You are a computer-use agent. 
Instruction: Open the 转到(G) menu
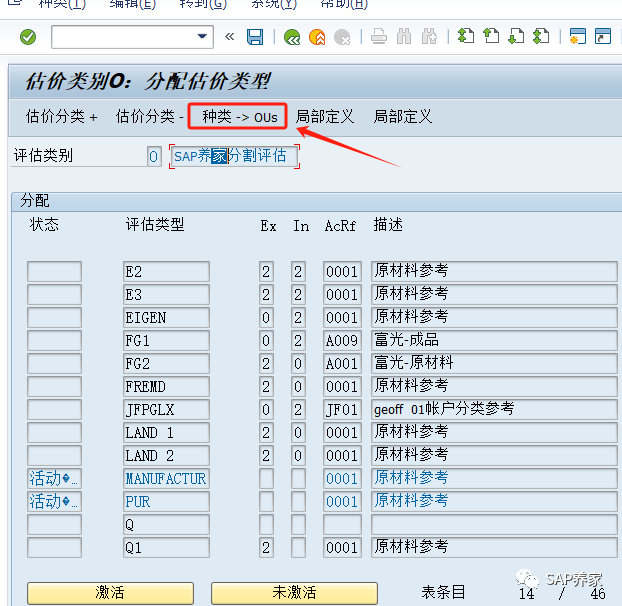click(203, 4)
